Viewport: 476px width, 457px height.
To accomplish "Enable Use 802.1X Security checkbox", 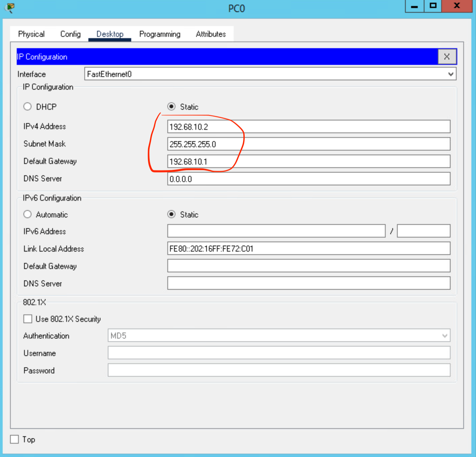I will pyautogui.click(x=28, y=319).
